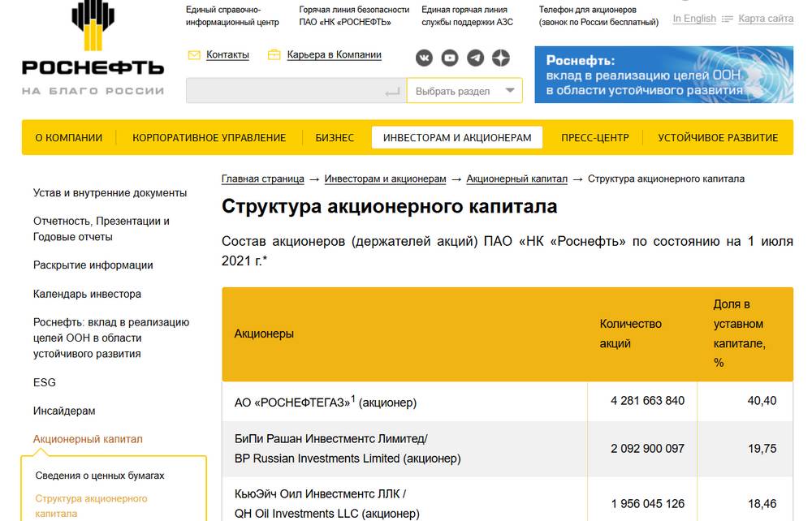Click the site map list icon
The image size is (812, 521).
tap(728, 19)
